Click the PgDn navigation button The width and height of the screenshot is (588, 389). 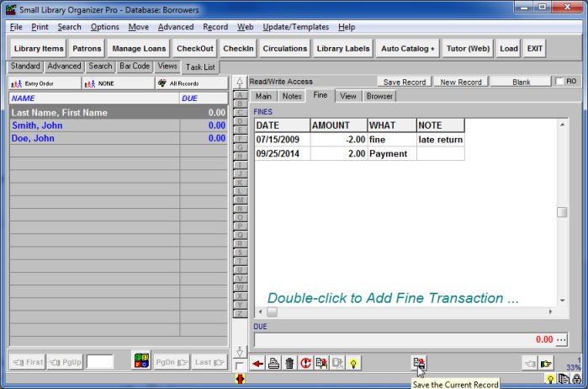tap(171, 362)
